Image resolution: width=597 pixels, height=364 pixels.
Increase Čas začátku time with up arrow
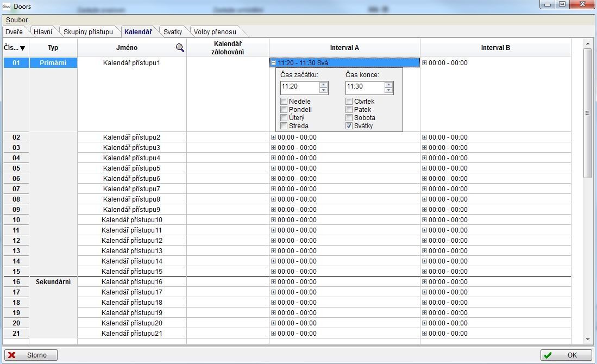coord(324,84)
